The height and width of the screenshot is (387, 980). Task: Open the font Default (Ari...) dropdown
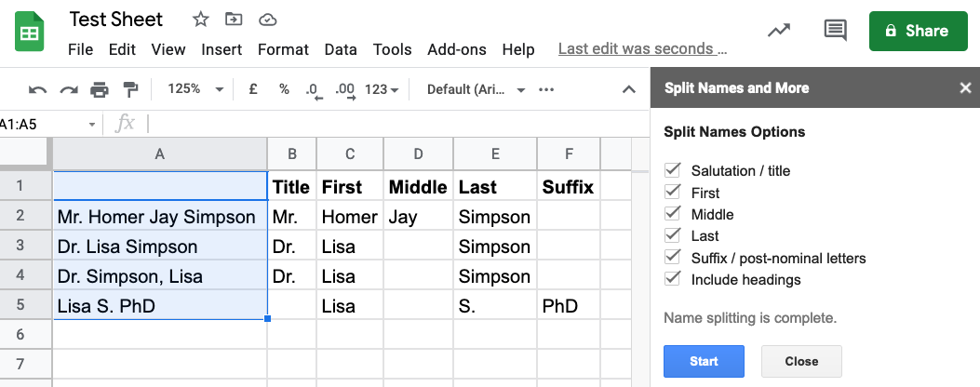[476, 89]
